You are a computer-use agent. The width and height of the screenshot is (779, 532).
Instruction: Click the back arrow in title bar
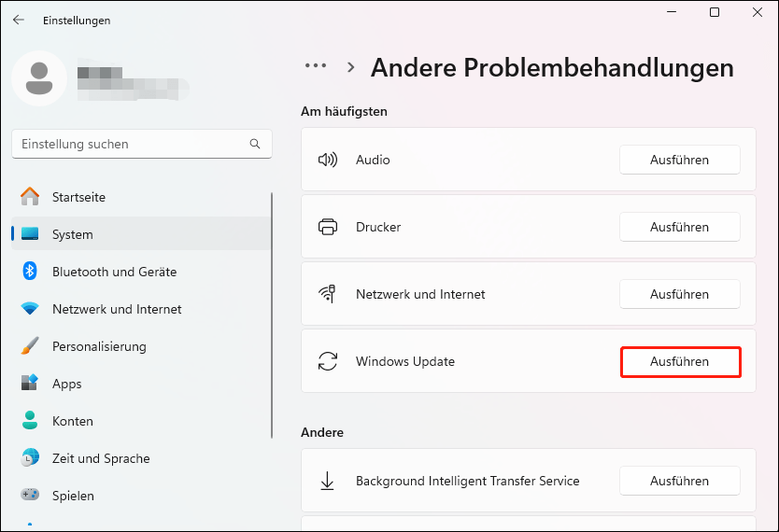19,20
